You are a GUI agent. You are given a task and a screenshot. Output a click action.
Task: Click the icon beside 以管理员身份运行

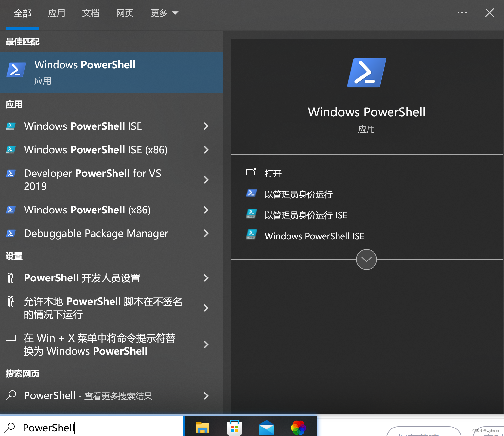(x=251, y=193)
